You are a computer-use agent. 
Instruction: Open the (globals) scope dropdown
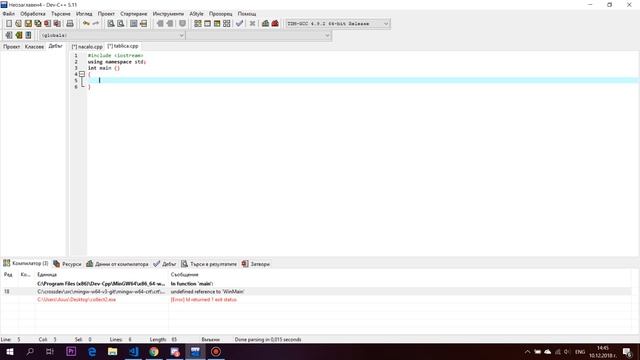point(112,36)
